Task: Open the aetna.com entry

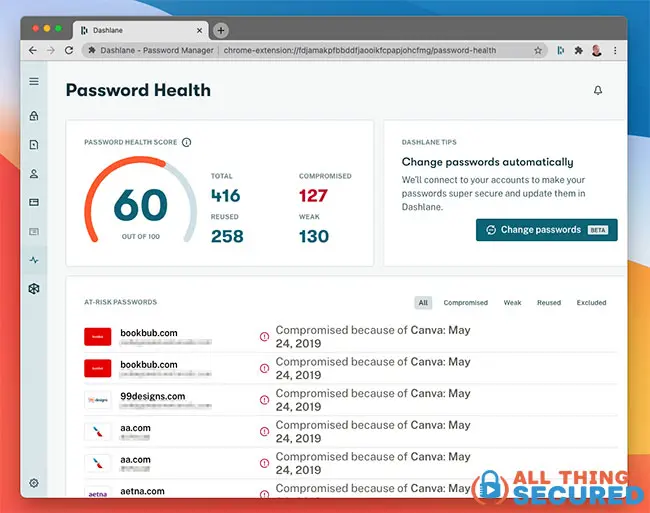Action: (350, 489)
